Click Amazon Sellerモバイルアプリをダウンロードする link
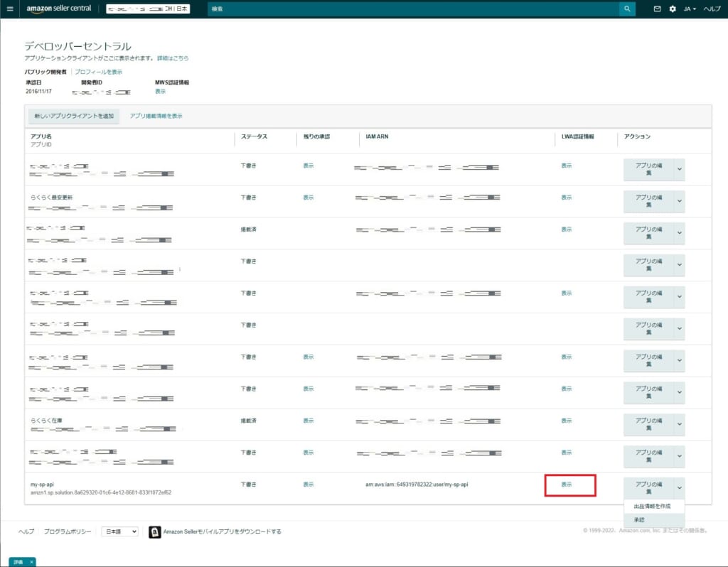Viewport: 728px width, 567px height. point(222,531)
